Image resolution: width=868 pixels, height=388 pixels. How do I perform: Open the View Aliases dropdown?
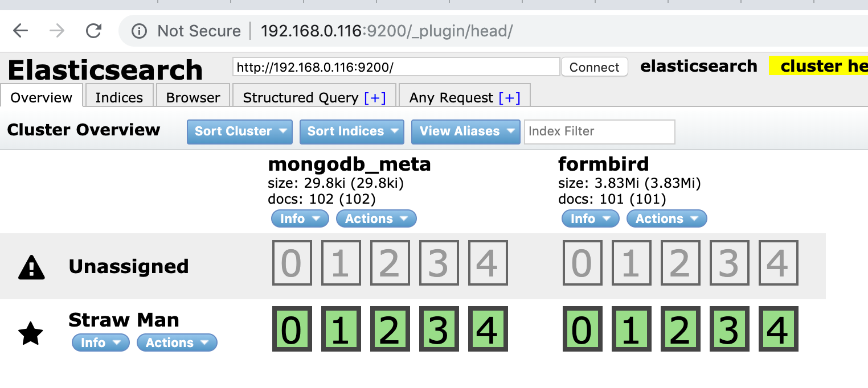466,131
